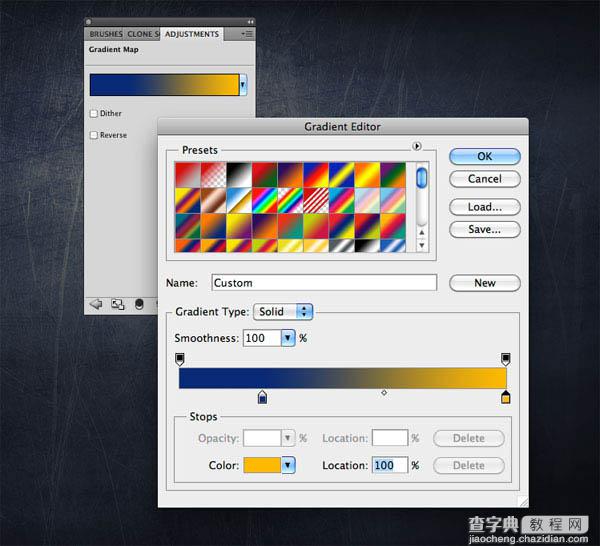Click the expand view icon in Adjustments panel
Screen dimensions: 600x546
pos(117,304)
